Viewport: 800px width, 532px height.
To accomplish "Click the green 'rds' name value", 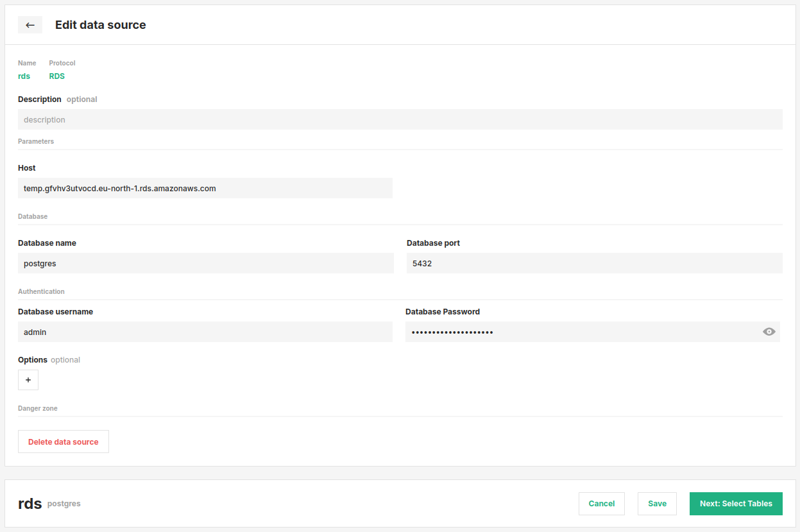I will [24, 76].
